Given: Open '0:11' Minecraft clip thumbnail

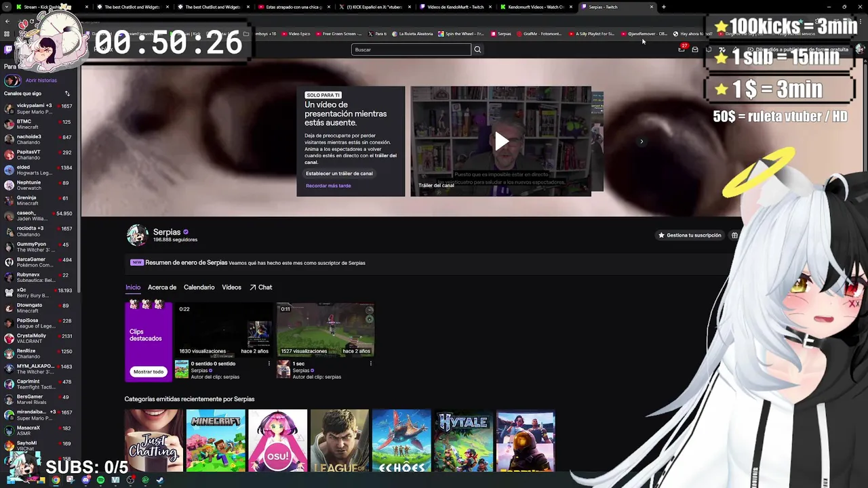Looking at the screenshot, I should point(325,329).
